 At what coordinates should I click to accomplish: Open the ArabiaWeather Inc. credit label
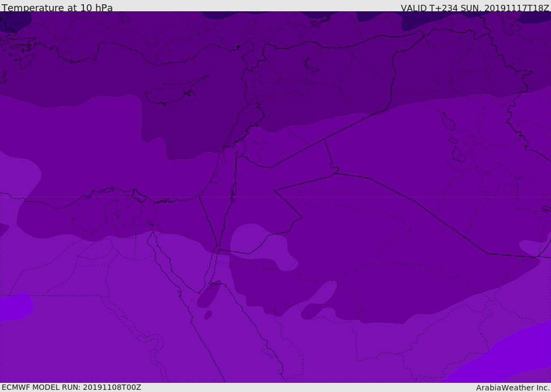pos(513,388)
